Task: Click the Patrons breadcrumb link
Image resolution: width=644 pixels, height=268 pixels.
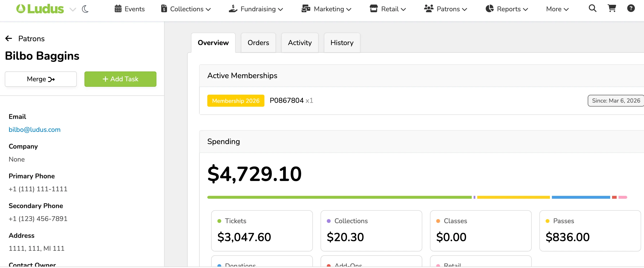Action: 31,39
